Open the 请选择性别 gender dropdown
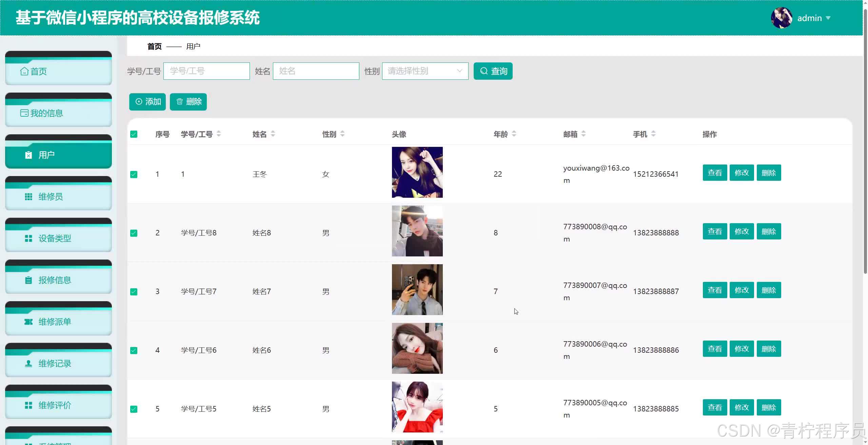This screenshot has width=868, height=445. coord(425,71)
